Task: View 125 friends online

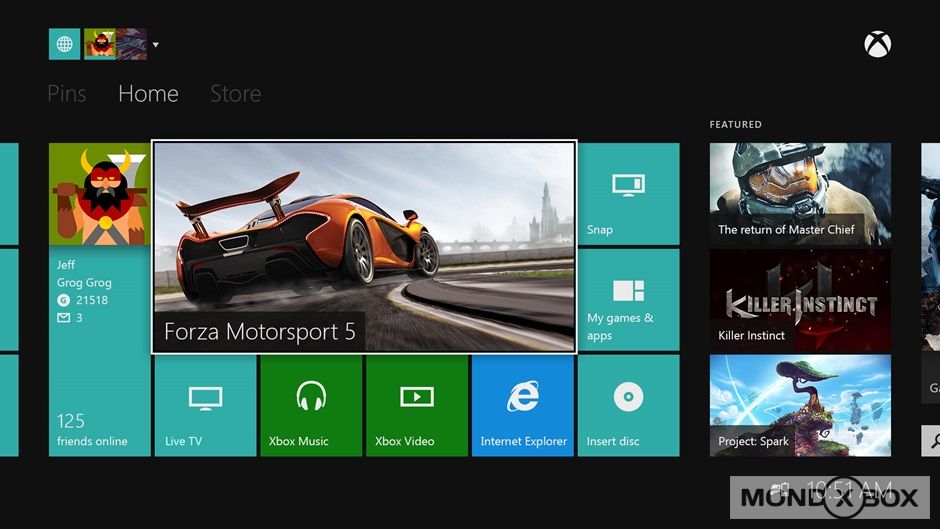Action: (99, 428)
